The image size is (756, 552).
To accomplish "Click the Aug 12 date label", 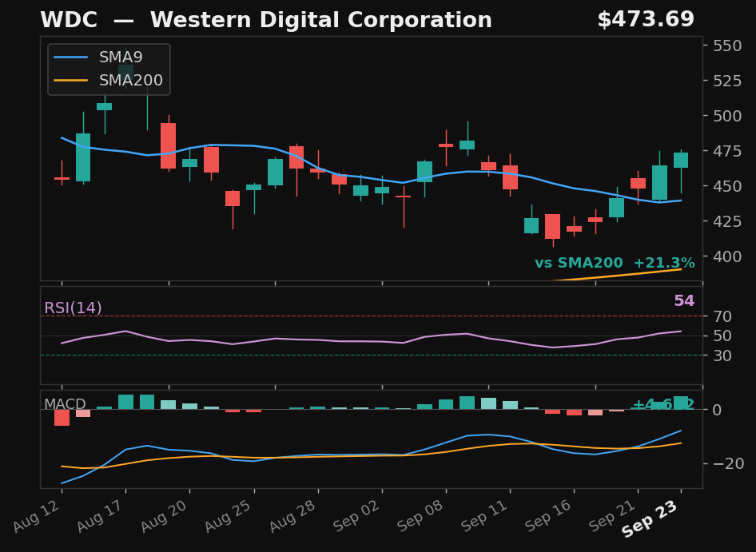I will pyautogui.click(x=38, y=516).
